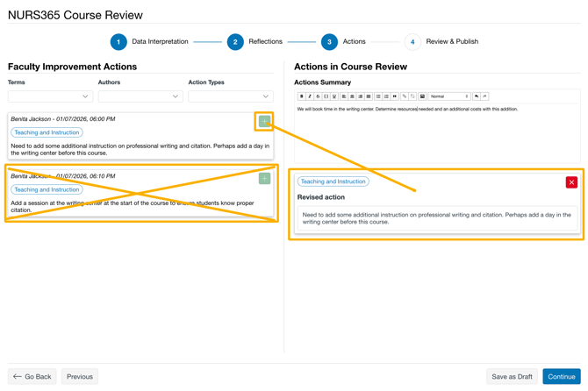Click the Save as Draft button
This screenshot has height=391, width=588.
click(x=512, y=377)
